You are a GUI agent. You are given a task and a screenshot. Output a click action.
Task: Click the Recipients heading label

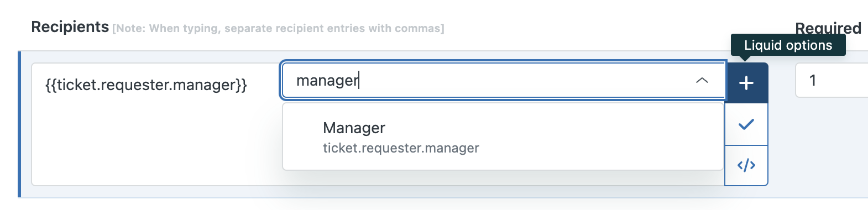pos(70,27)
